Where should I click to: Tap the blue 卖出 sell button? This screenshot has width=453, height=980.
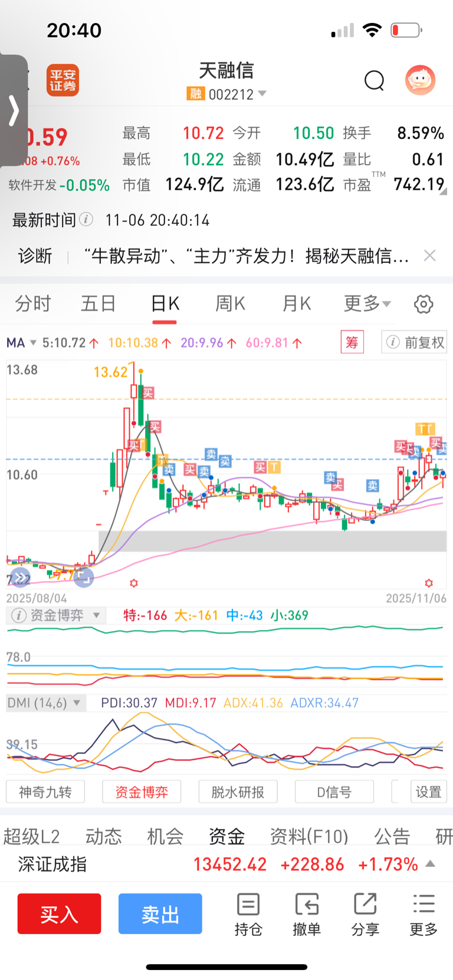pos(160,913)
